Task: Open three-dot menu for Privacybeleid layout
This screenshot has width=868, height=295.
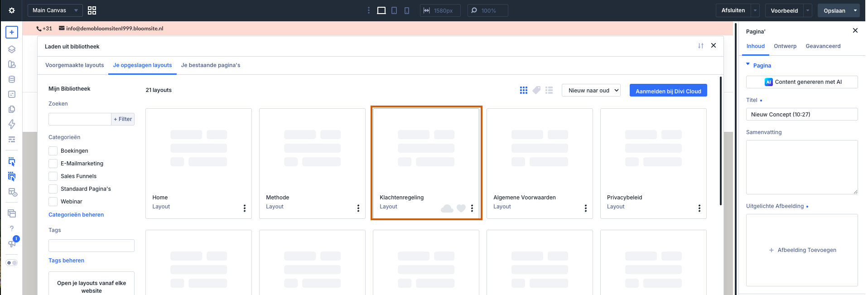Action: point(699,208)
